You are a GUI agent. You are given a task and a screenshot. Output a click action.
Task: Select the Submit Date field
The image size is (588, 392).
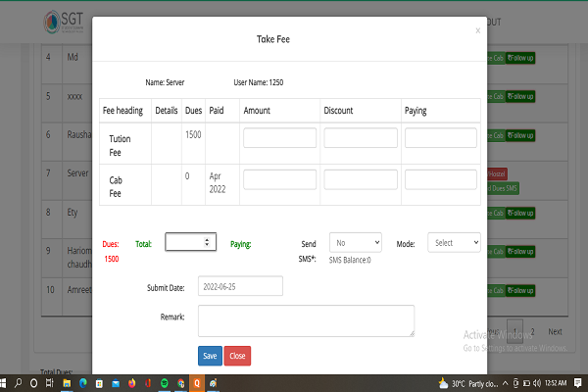coord(240,285)
